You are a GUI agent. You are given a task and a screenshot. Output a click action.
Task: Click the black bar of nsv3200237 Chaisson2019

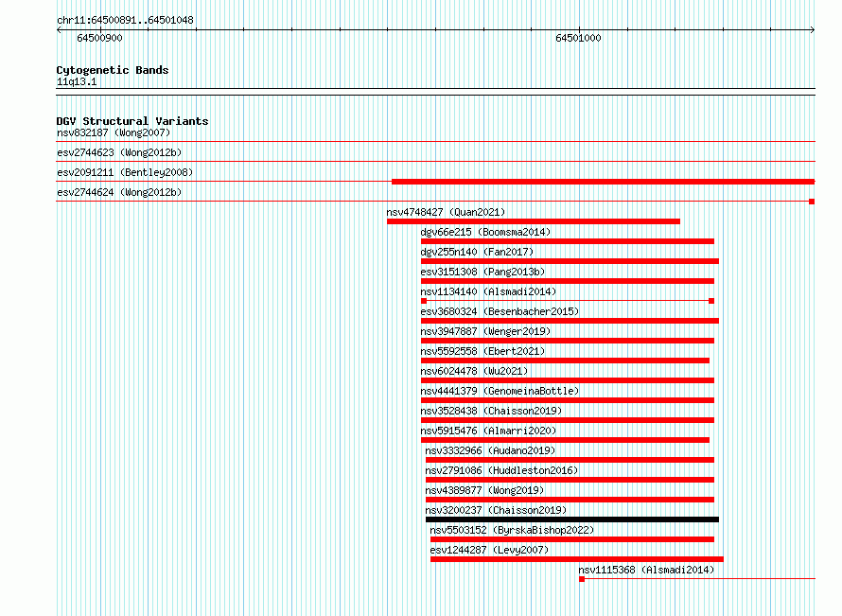pyautogui.click(x=572, y=519)
